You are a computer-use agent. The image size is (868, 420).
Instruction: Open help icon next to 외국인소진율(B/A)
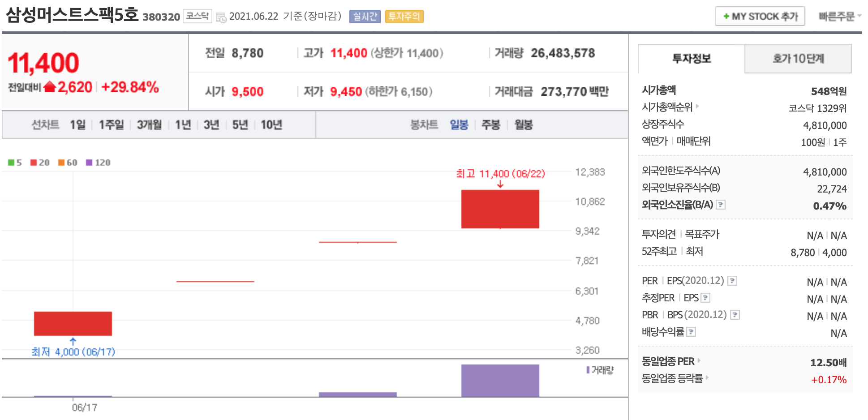coord(721,205)
